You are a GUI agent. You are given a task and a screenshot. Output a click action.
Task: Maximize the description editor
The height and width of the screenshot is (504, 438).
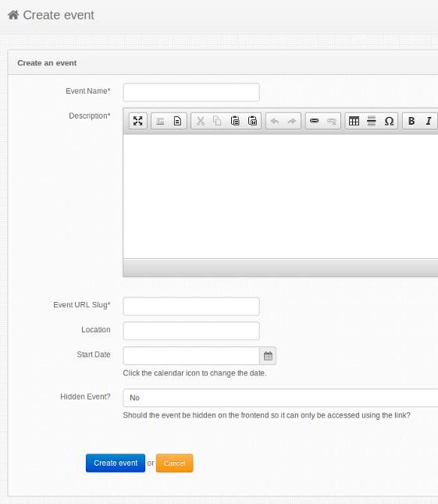coord(138,121)
